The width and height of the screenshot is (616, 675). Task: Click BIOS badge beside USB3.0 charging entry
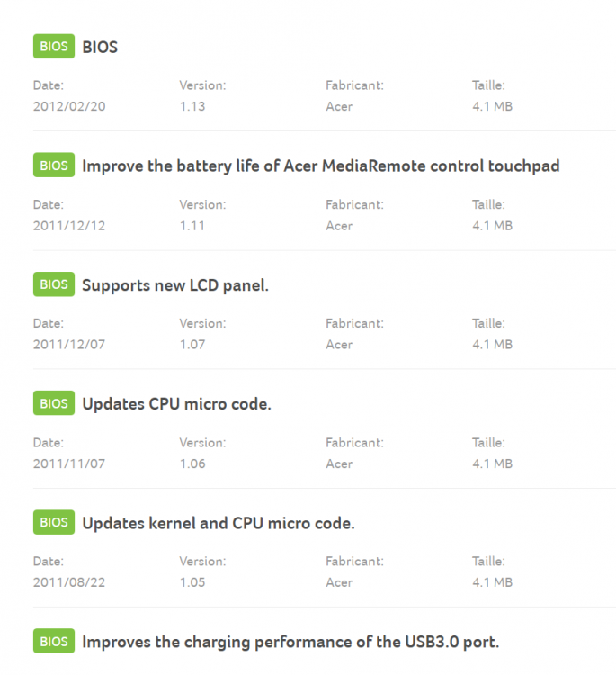click(x=54, y=642)
